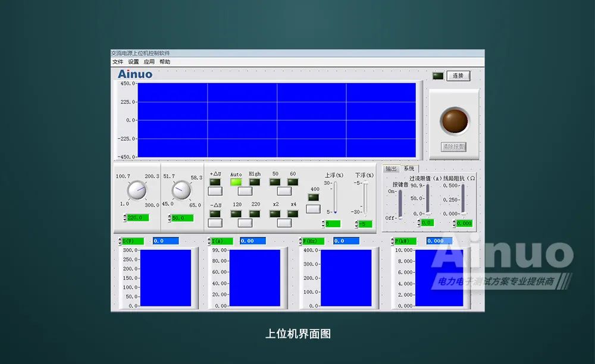Click the connection status LED beside 连接

point(438,76)
